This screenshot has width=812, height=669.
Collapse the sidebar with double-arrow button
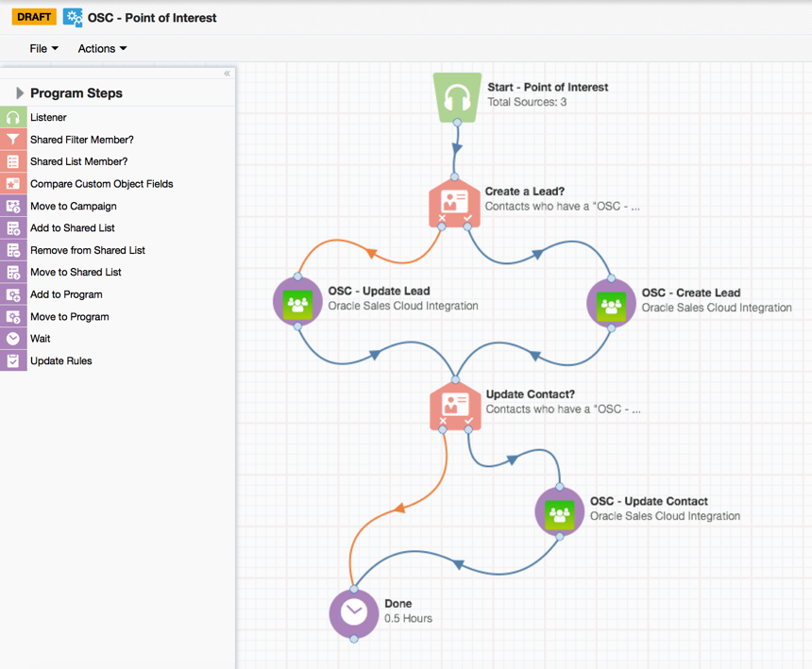click(x=227, y=74)
